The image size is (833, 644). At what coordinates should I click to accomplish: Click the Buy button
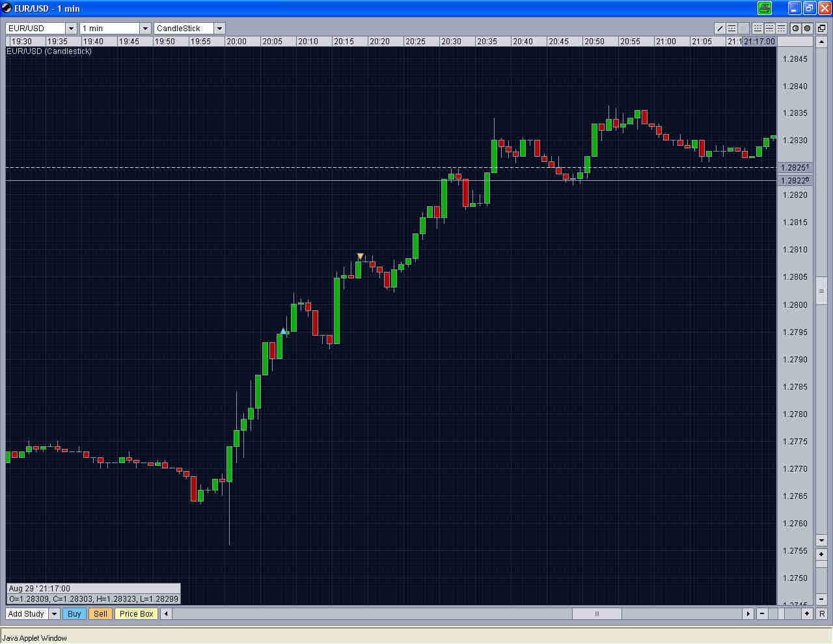tap(74, 613)
